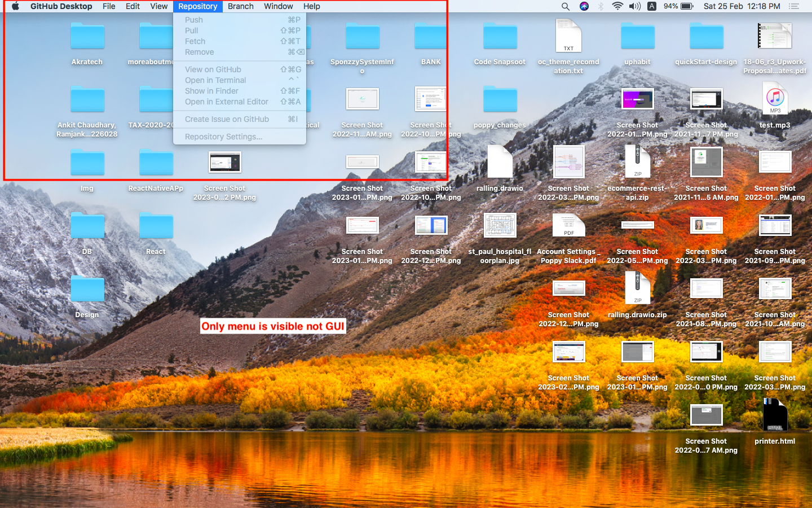The width and height of the screenshot is (812, 508).
Task: Select the BANK folder icon
Action: coord(431,36)
